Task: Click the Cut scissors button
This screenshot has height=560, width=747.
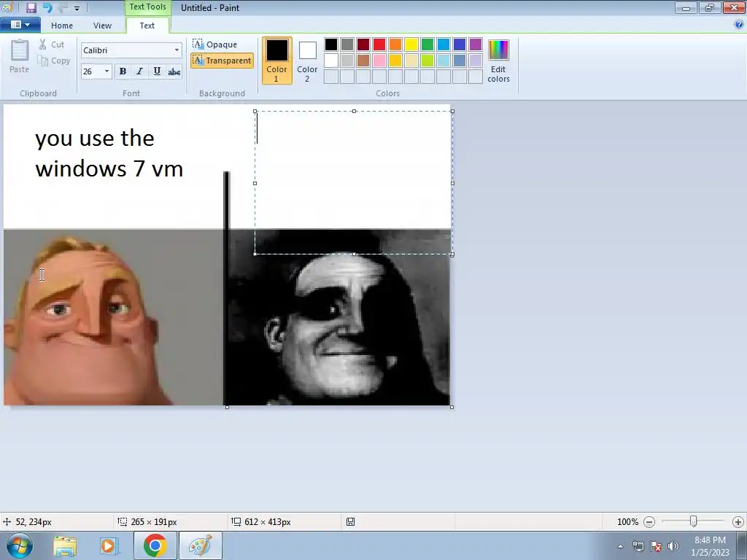Action: pos(52,44)
